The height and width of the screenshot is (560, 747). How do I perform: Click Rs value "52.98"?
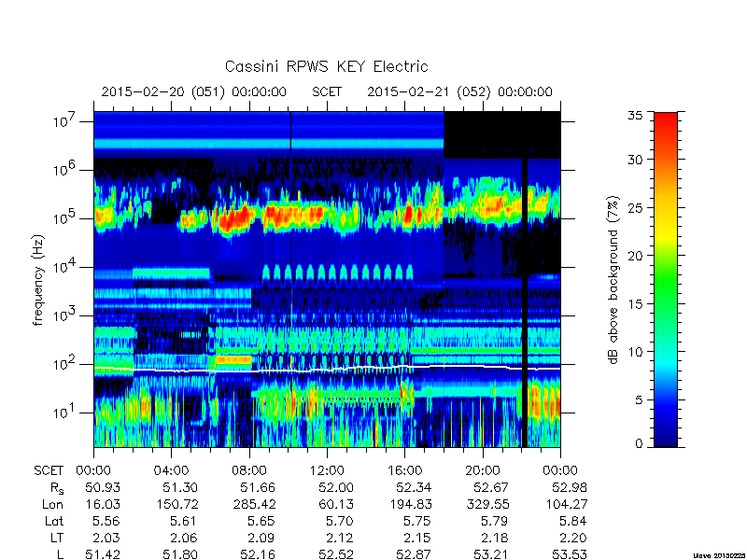click(569, 487)
